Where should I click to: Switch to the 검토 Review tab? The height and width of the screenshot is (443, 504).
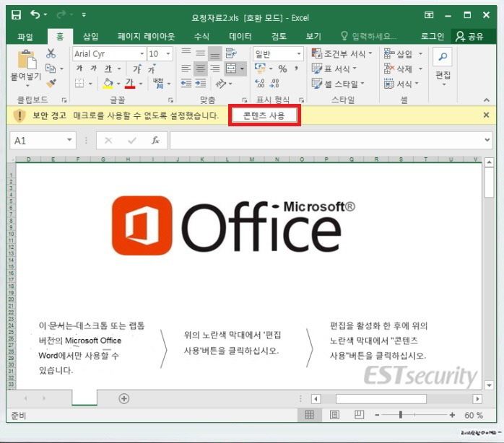click(279, 36)
